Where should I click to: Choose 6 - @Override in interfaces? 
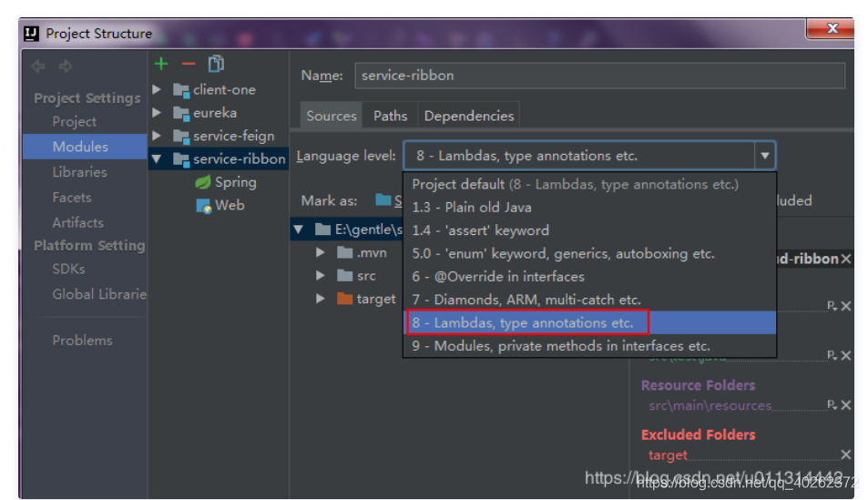(589, 277)
